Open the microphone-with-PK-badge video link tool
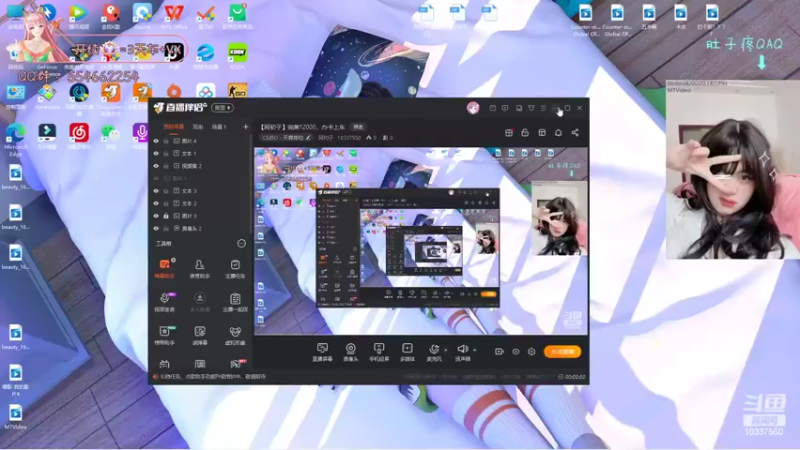This screenshot has height=450, width=800. coord(164,302)
